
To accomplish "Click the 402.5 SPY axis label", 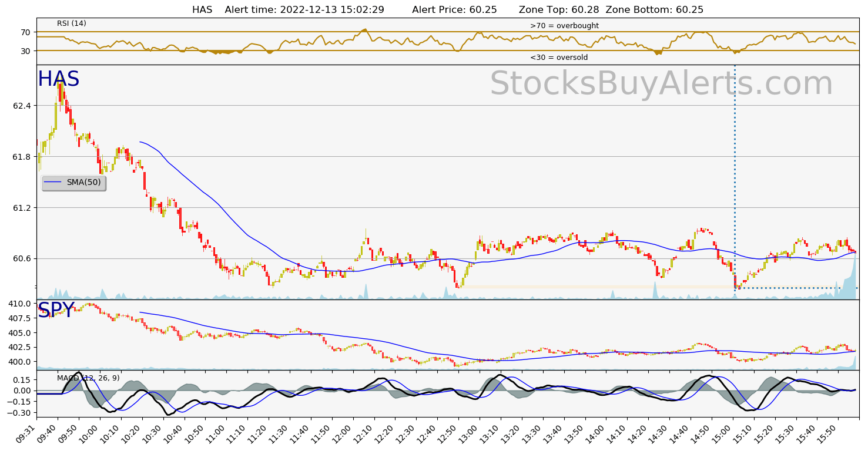I will point(20,347).
